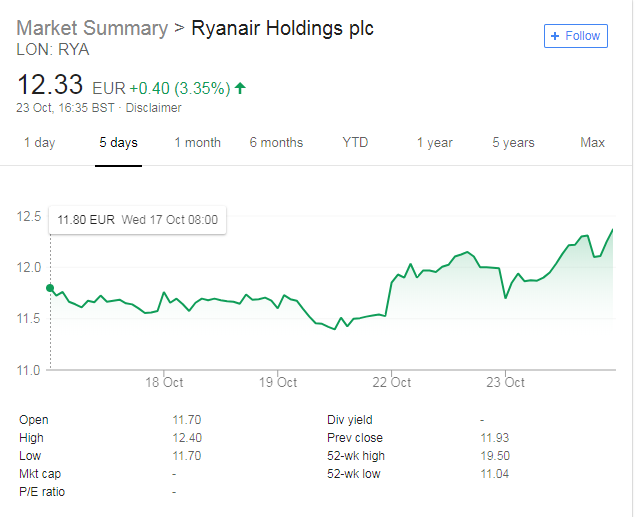Switch to the 6 months tab
Image resolution: width=635 pixels, height=517 pixels.
click(x=276, y=143)
